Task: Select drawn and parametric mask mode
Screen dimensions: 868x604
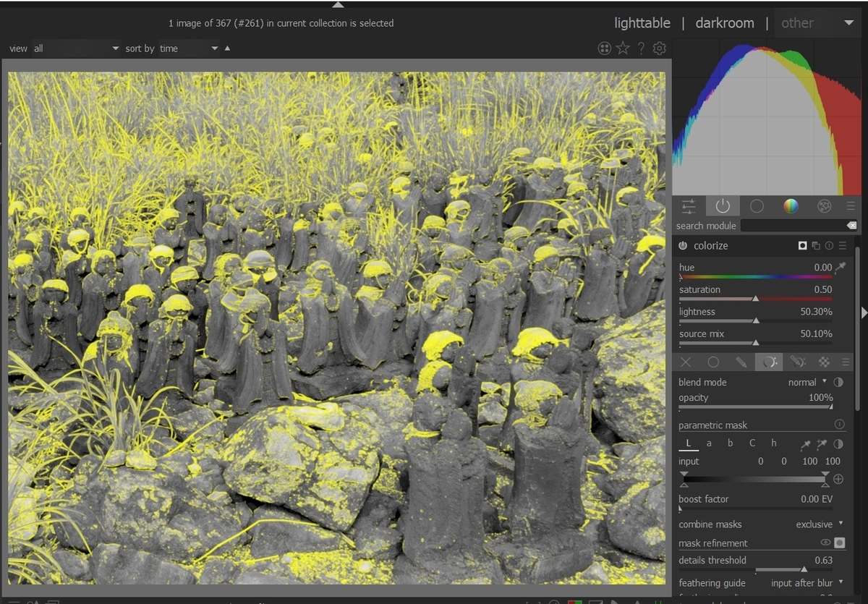Action: pos(797,362)
